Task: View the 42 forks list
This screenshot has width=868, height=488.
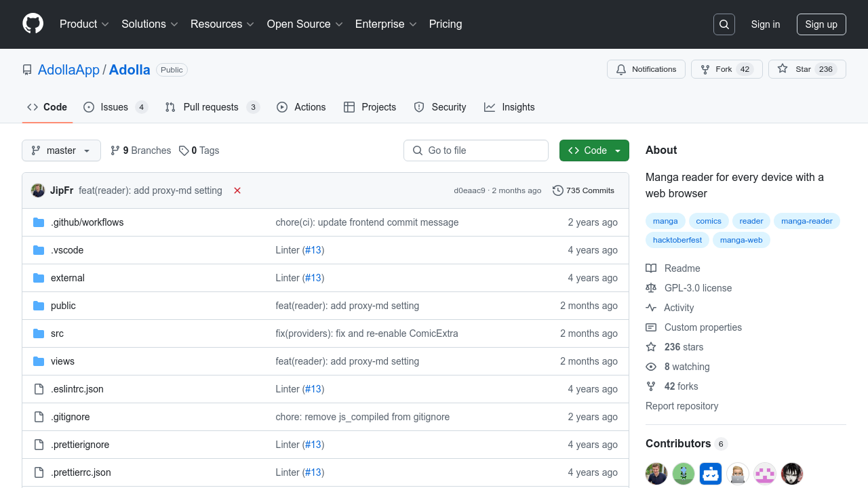Action: (671, 386)
